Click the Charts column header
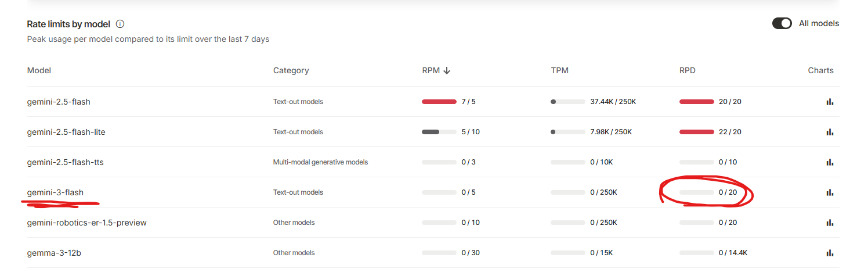868x272 pixels. point(820,71)
